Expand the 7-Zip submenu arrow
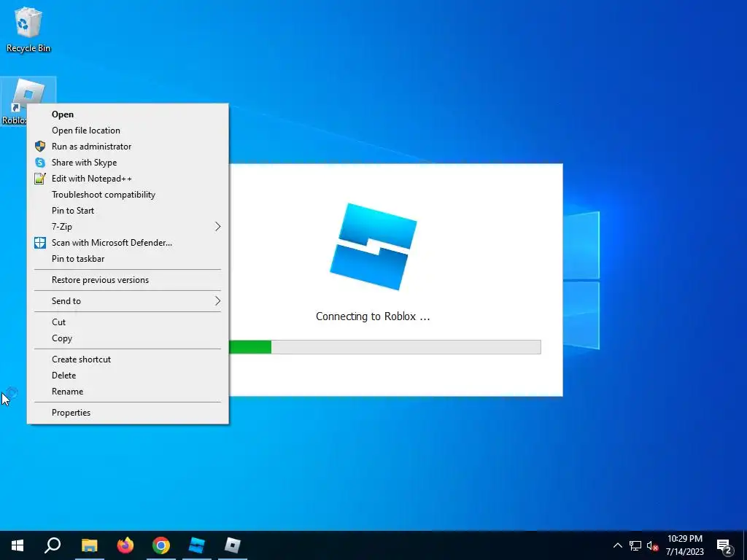 tap(217, 227)
